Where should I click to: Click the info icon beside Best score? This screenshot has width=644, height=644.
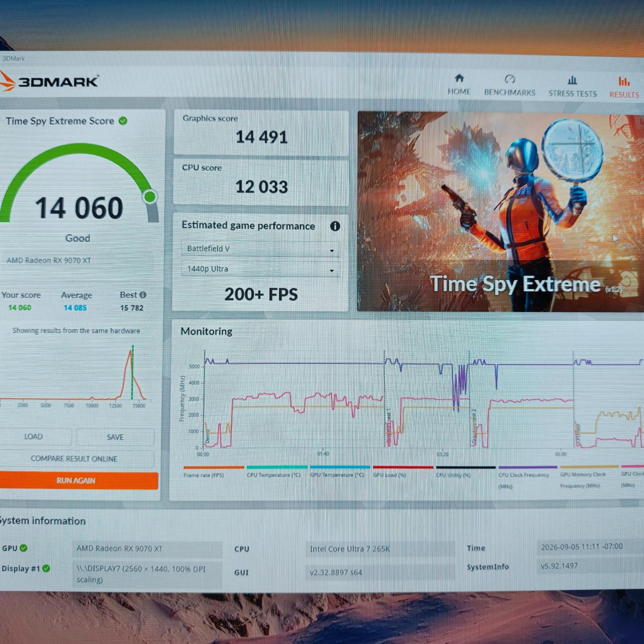[143, 295]
